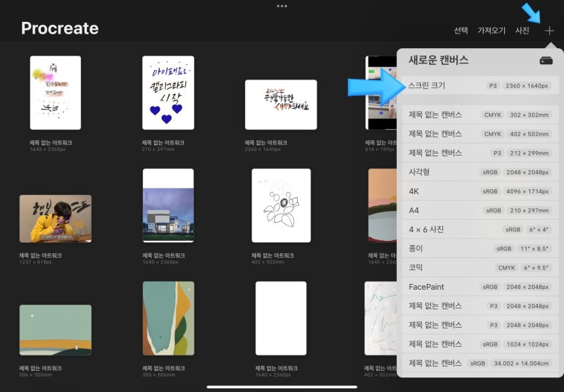
Task: Choose the 코믹 comic preset
Action: (480, 267)
